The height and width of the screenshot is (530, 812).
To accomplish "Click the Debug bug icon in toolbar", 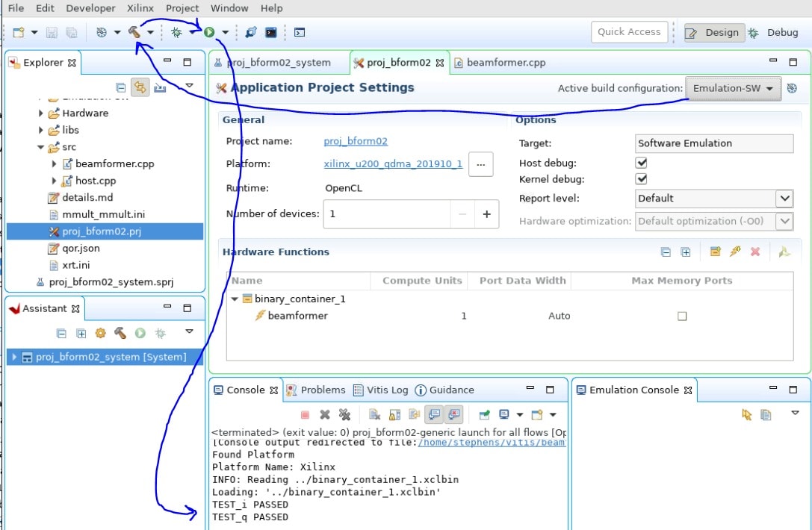I will point(176,32).
